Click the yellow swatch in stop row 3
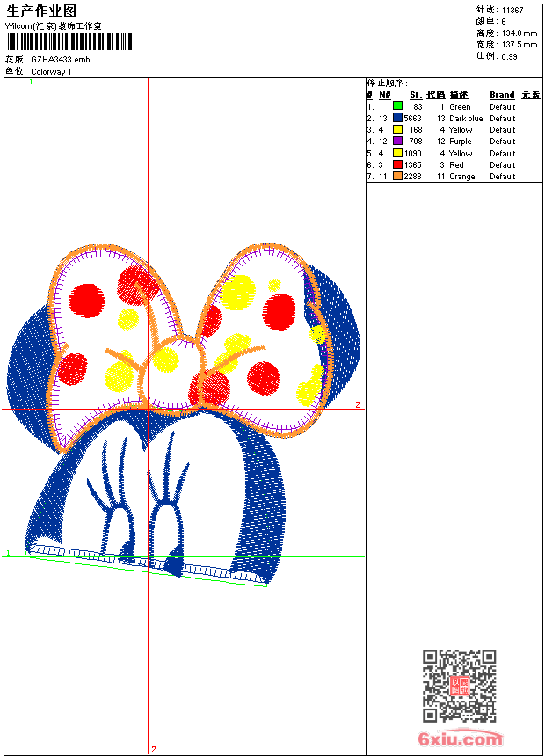The image size is (545, 756). coord(397,129)
